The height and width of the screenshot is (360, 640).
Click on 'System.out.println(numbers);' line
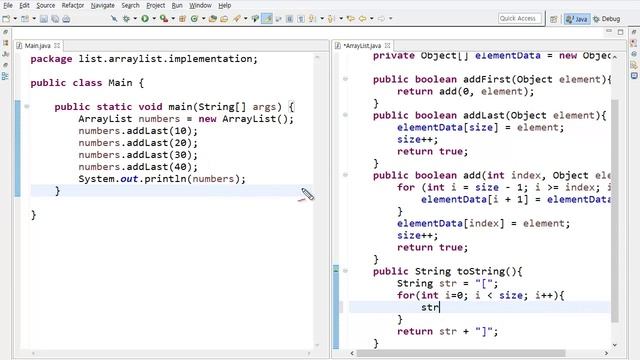pos(162,179)
